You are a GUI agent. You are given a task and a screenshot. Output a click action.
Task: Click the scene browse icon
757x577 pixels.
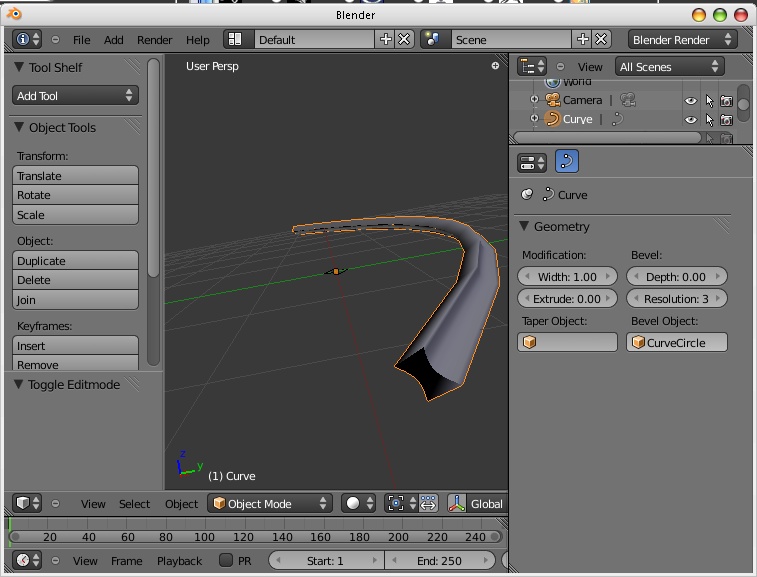432,39
